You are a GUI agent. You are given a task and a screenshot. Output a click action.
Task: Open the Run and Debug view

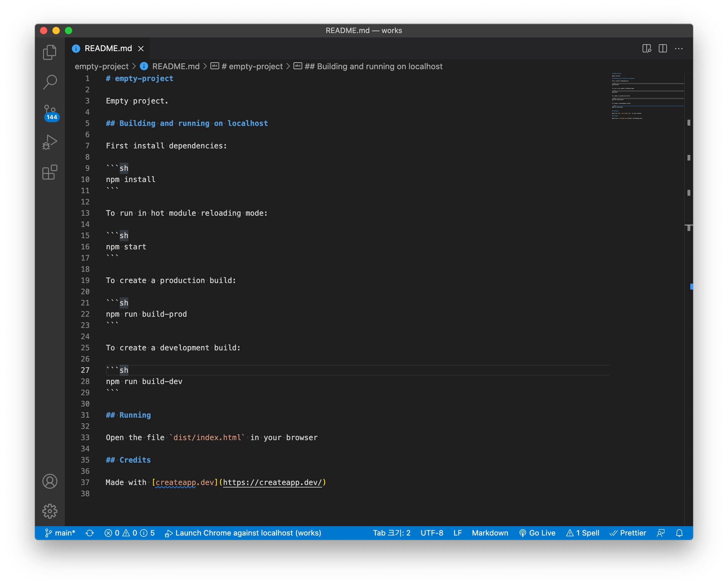(x=50, y=142)
